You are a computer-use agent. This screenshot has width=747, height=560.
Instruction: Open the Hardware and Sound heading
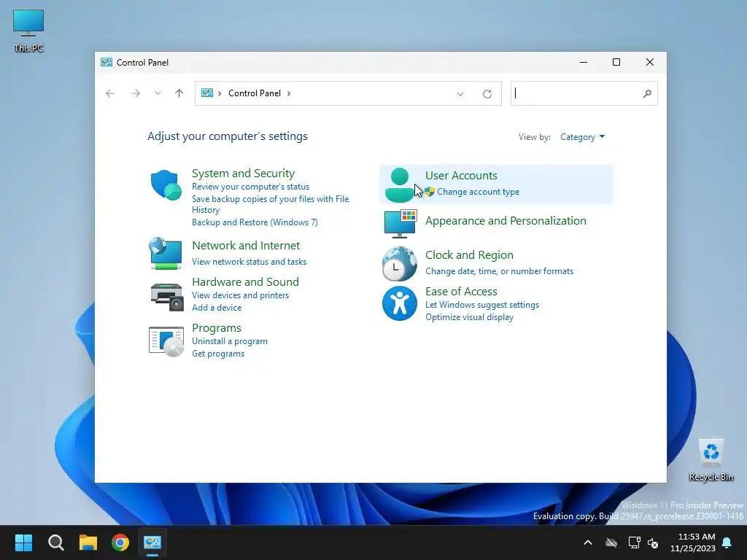tap(245, 281)
